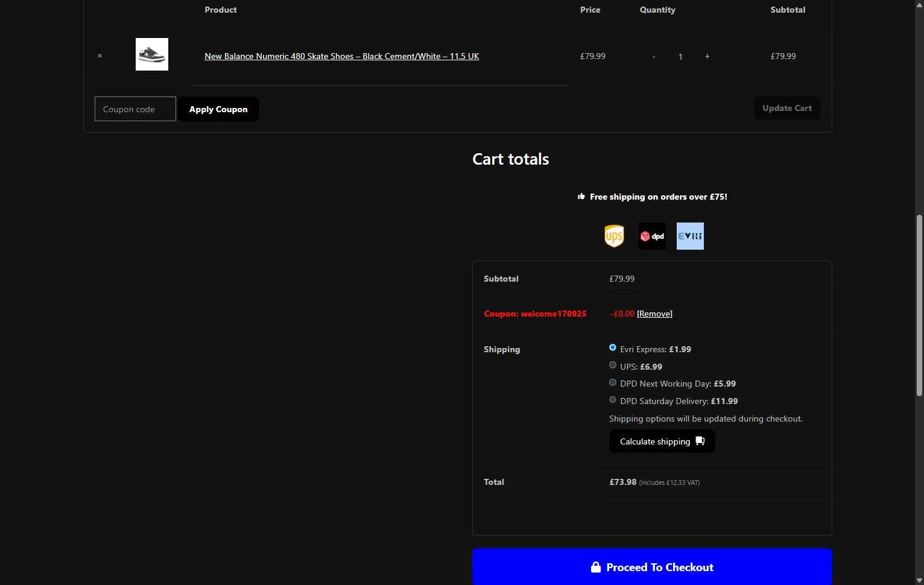The width and height of the screenshot is (924, 585).
Task: Choose DPD Saturday Delivery shipping
Action: coord(613,399)
